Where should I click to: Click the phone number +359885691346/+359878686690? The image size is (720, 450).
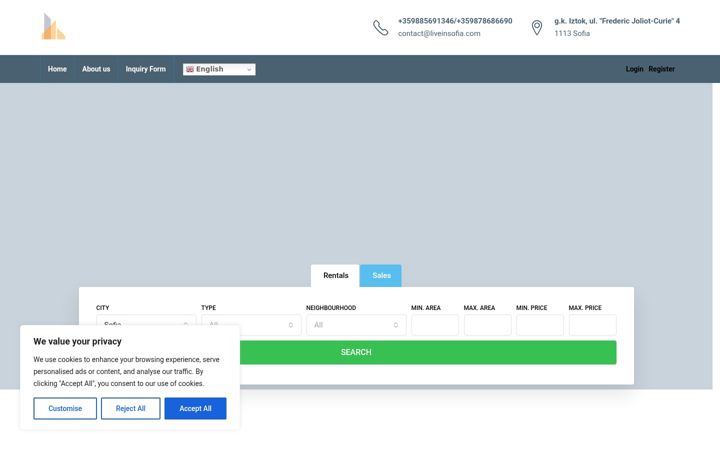pyautogui.click(x=455, y=21)
